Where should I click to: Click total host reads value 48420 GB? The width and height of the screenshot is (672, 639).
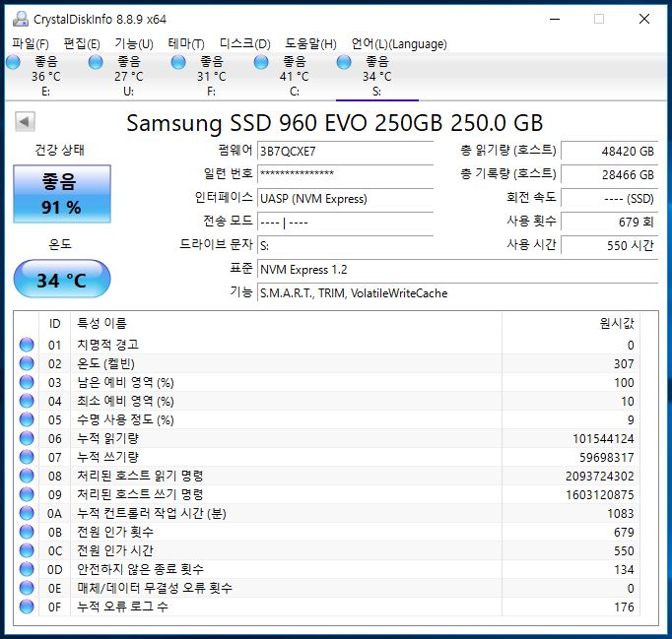(x=609, y=152)
